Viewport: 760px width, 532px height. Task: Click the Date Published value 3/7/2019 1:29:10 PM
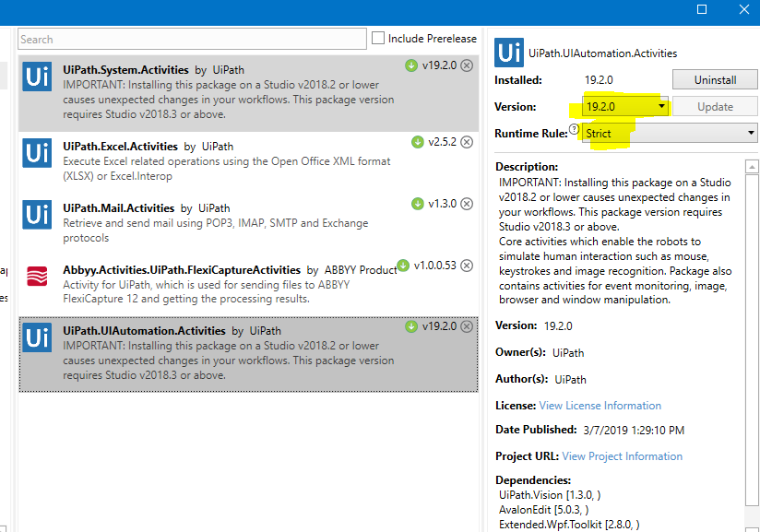(634, 431)
